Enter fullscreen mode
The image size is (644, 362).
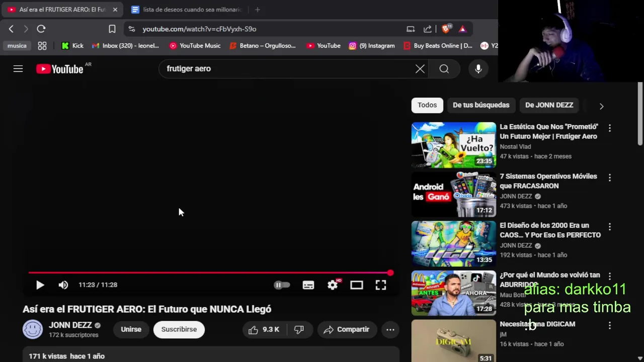381,285
